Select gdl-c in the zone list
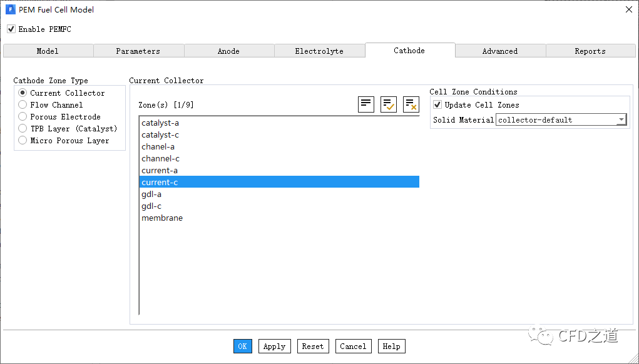 151,206
